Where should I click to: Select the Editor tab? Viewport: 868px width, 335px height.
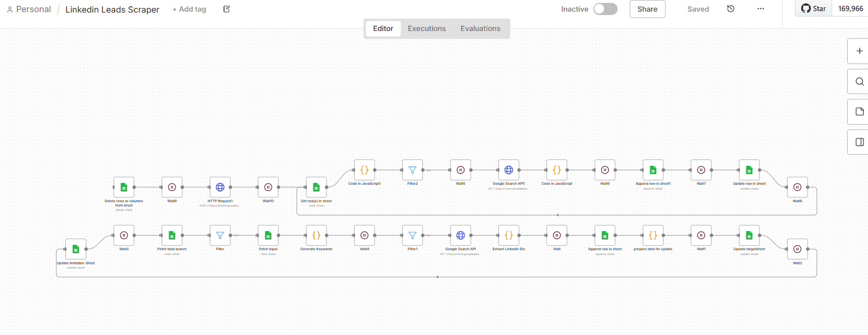383,29
